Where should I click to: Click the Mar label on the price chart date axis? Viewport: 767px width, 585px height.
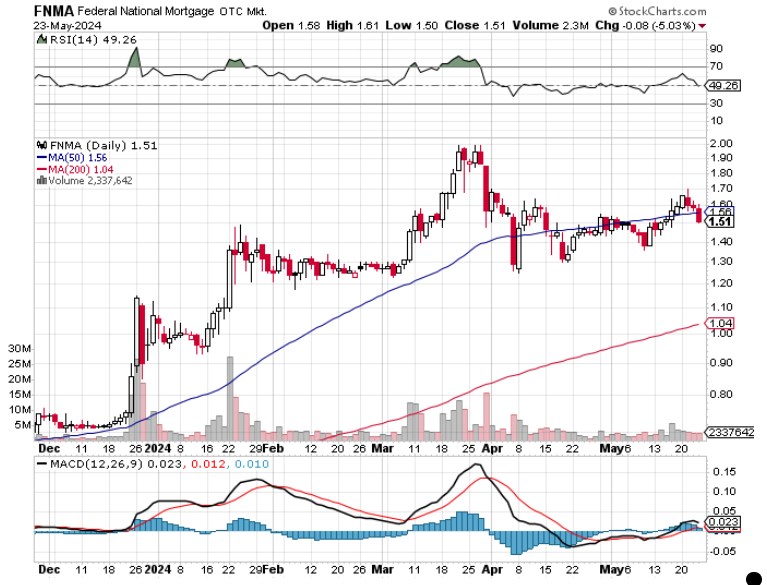click(x=383, y=449)
